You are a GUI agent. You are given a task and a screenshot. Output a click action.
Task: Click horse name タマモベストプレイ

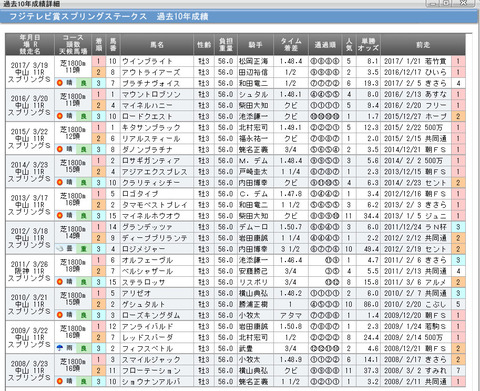tap(154, 205)
